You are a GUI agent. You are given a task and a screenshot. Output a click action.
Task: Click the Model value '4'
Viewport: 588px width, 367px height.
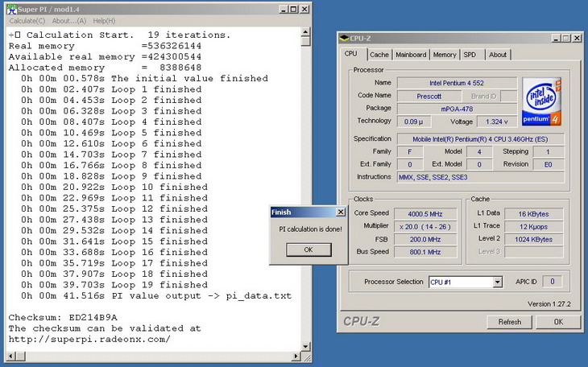(x=479, y=152)
